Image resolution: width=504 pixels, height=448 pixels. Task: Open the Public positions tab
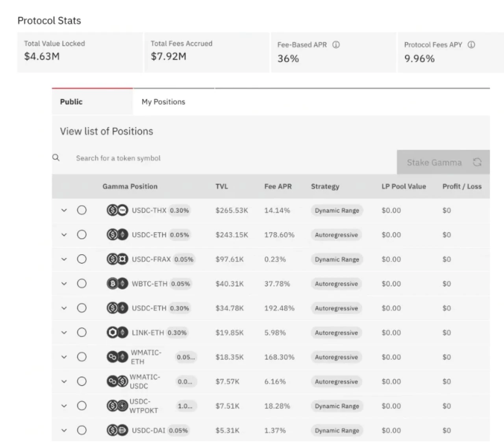pyautogui.click(x=71, y=102)
